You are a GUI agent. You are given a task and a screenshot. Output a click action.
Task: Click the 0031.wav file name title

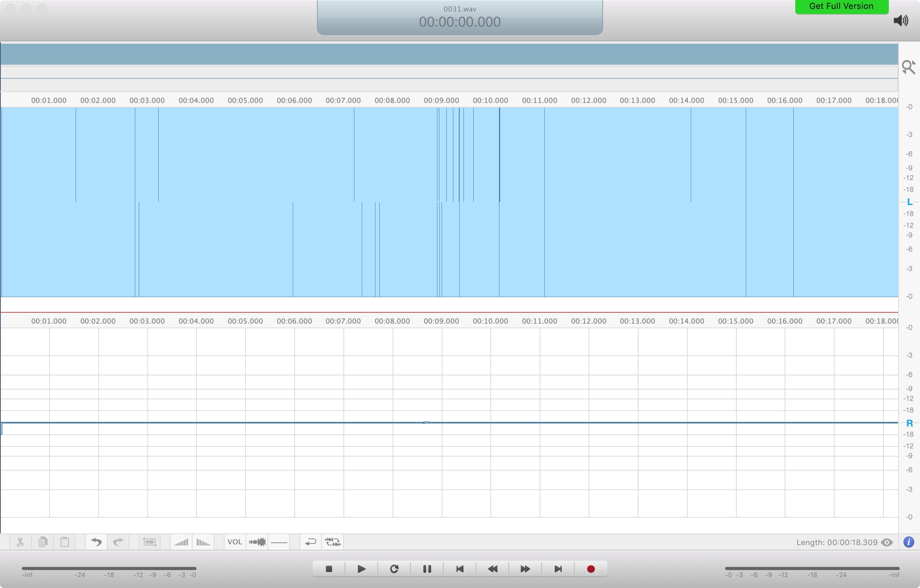pos(460,9)
